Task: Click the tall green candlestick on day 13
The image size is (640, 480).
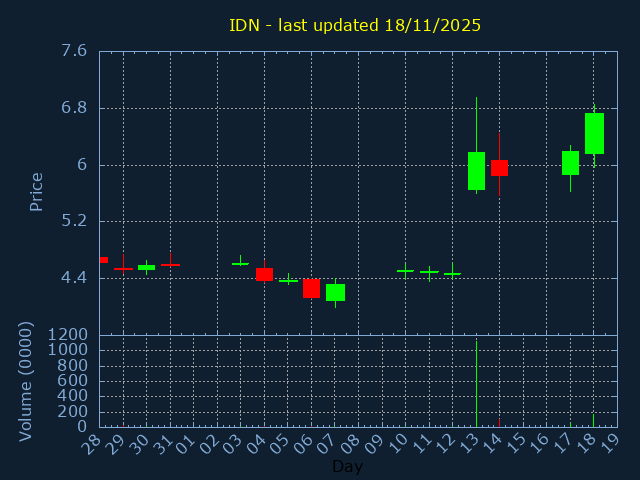Action: pyautogui.click(x=476, y=171)
